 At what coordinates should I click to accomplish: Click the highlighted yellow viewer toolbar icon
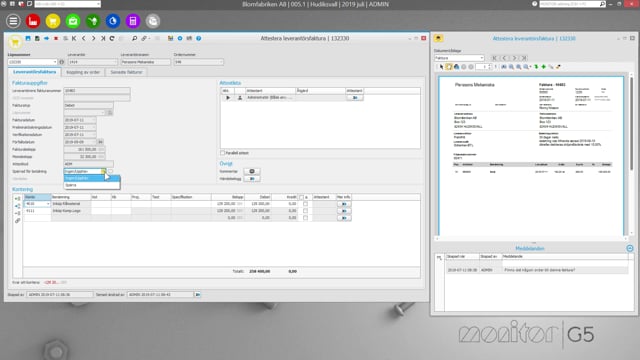(x=449, y=67)
